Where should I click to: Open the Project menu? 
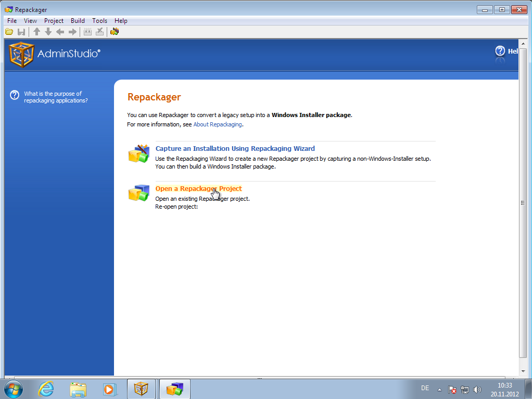(x=54, y=21)
